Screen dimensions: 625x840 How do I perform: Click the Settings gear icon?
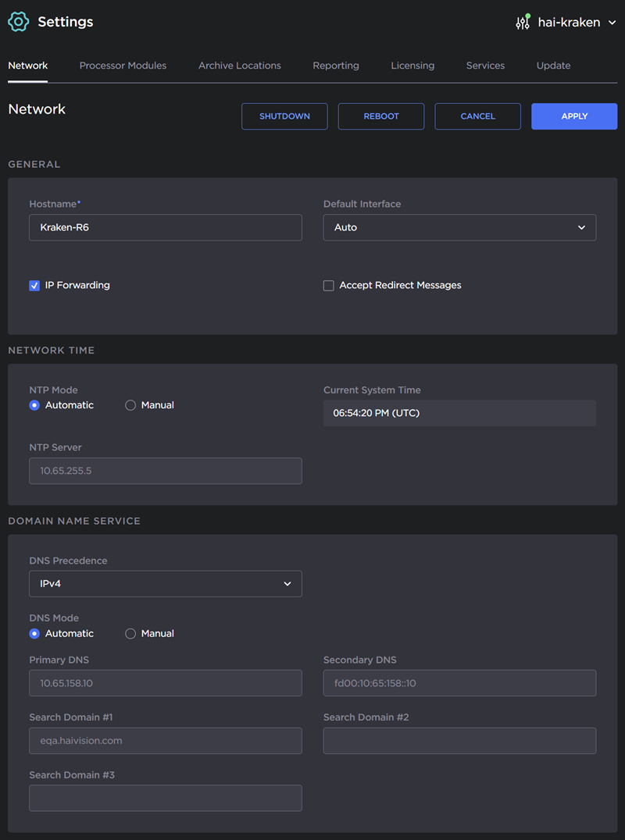(x=18, y=22)
